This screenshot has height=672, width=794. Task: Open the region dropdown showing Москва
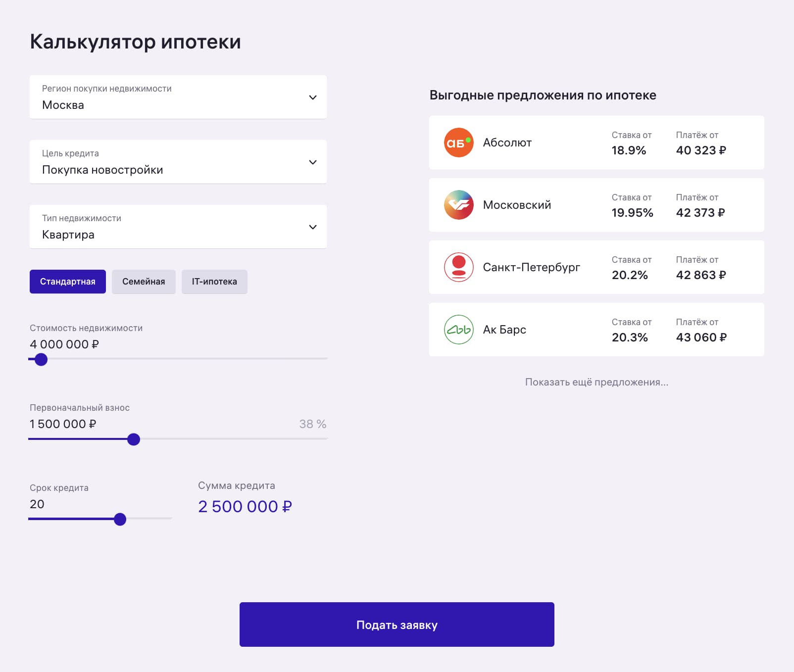178,97
